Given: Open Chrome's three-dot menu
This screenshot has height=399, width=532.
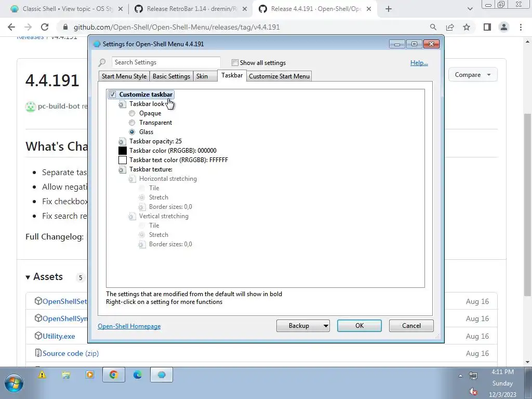Looking at the screenshot, I should pyautogui.click(x=521, y=27).
